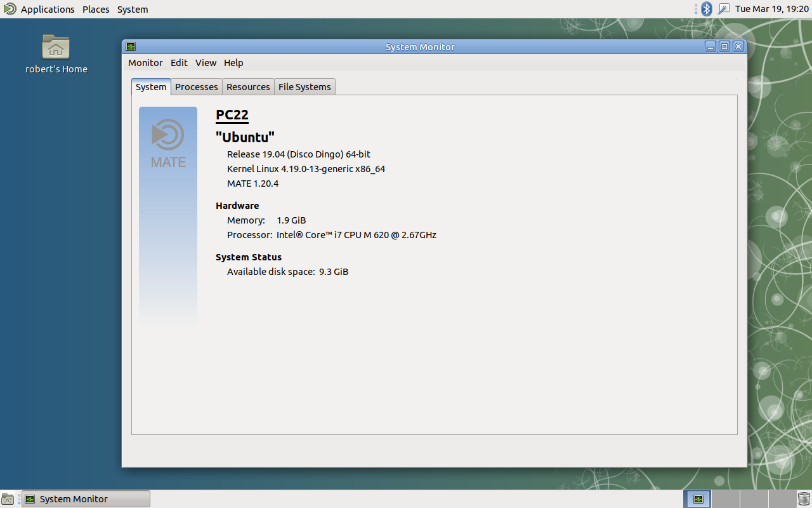Open the Edit menu
This screenshot has height=508, width=812.
point(179,63)
